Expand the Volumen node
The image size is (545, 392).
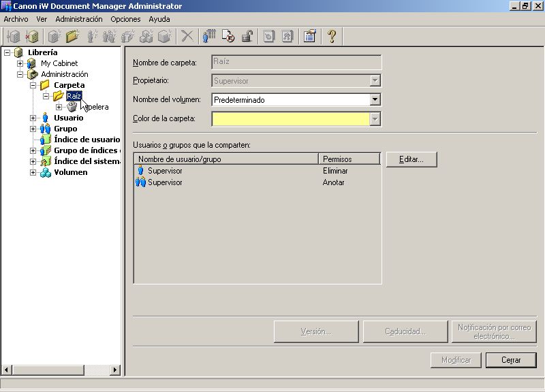(x=33, y=173)
